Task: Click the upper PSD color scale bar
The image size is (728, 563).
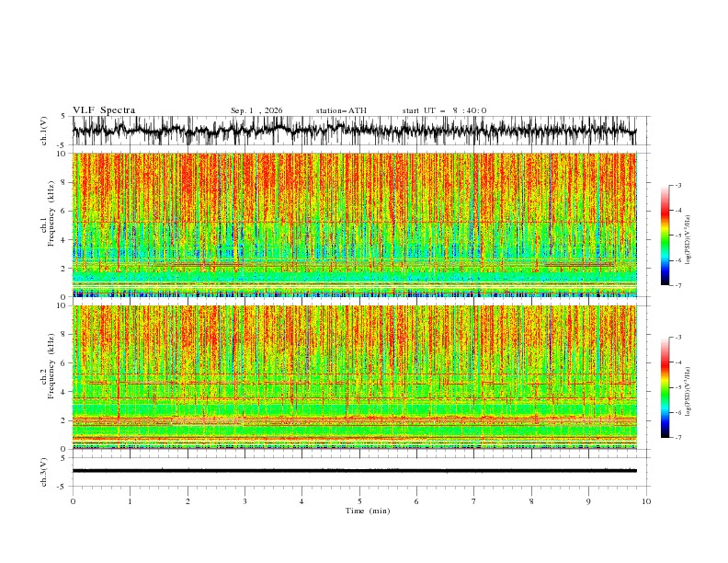Action: click(665, 235)
